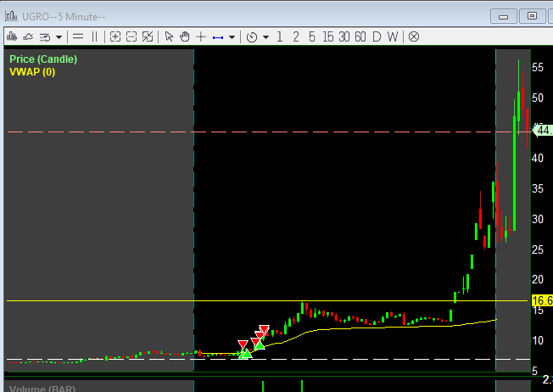Click the chart window title bar icon
Viewport: 553px width, 392px height.
tap(11, 16)
